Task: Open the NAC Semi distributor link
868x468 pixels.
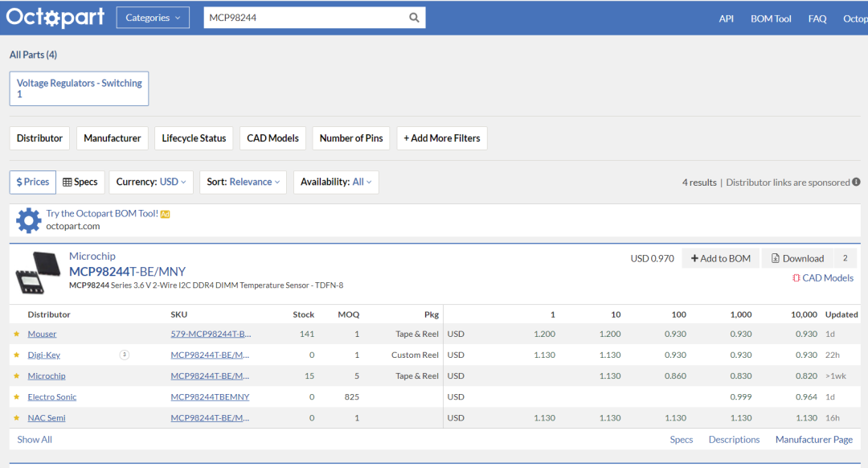Action: tap(47, 418)
